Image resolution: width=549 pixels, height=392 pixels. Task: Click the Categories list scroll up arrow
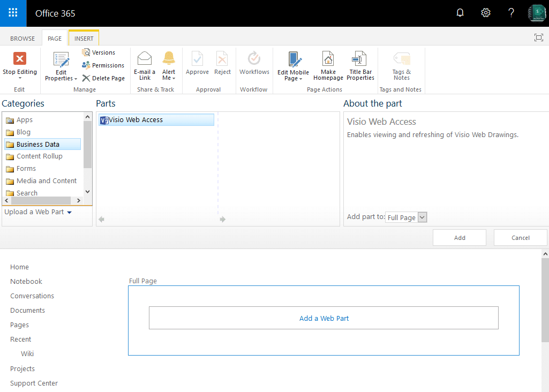point(87,117)
